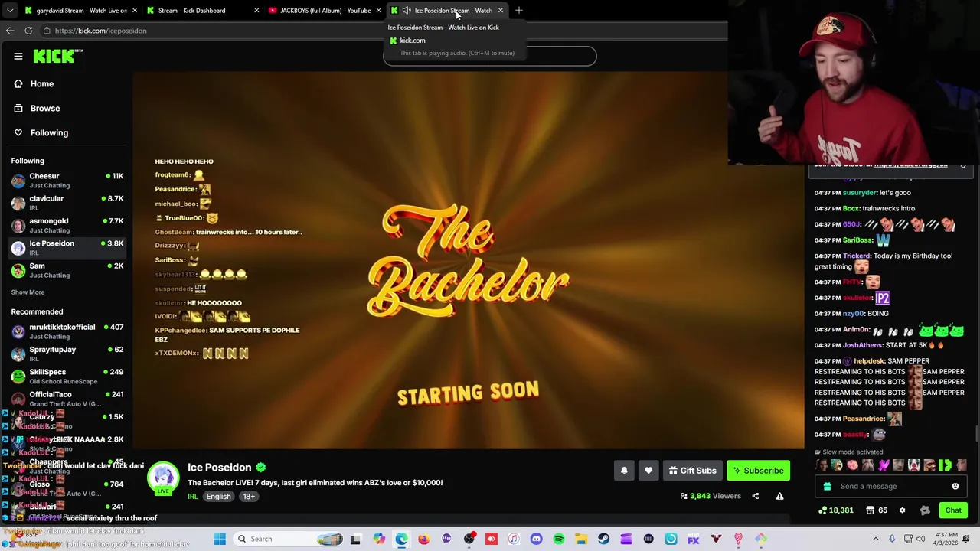The height and width of the screenshot is (551, 980).
Task: Click green Chat send button
Action: click(953, 510)
